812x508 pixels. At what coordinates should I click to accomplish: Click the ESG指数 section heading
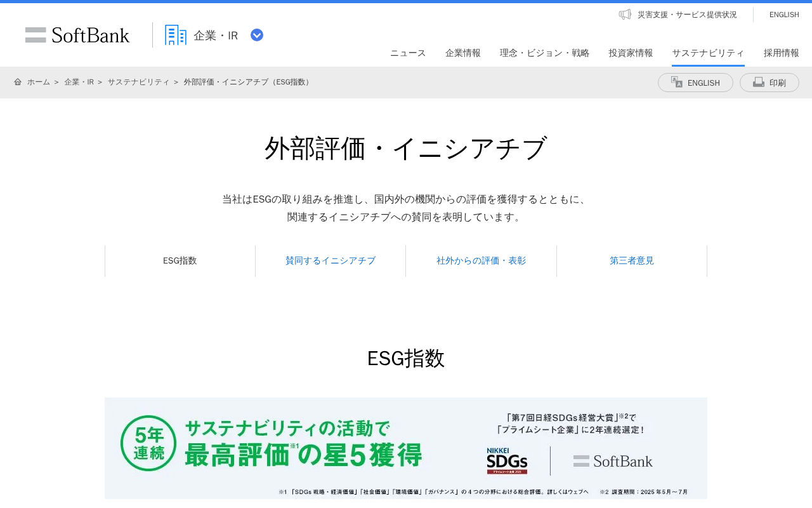pos(406,359)
